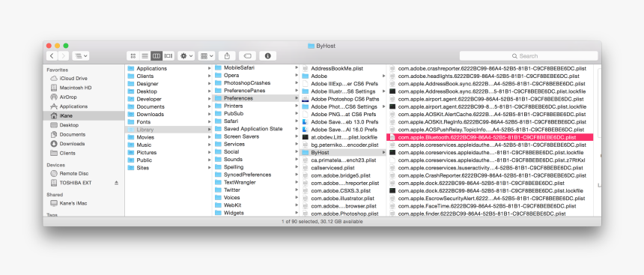
Task: Select the ByHost folder in Preferences
Action: [343, 153]
